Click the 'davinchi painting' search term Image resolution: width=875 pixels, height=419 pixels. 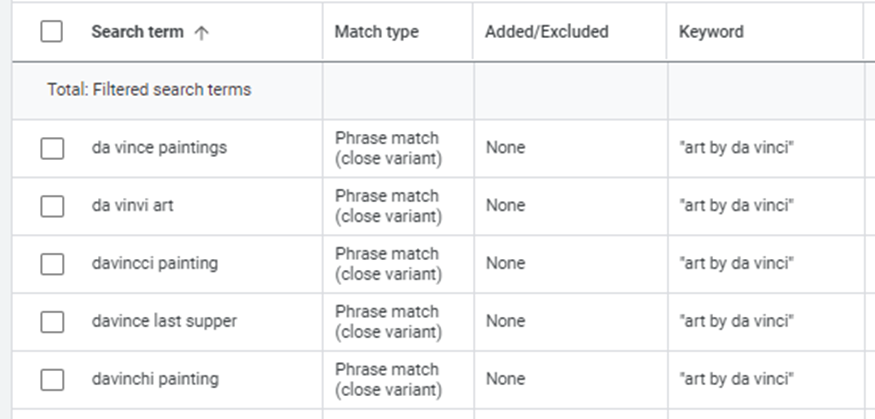[154, 380]
